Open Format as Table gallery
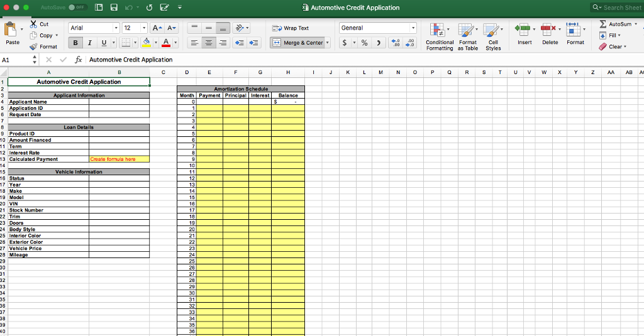The height and width of the screenshot is (336, 644). point(468,36)
